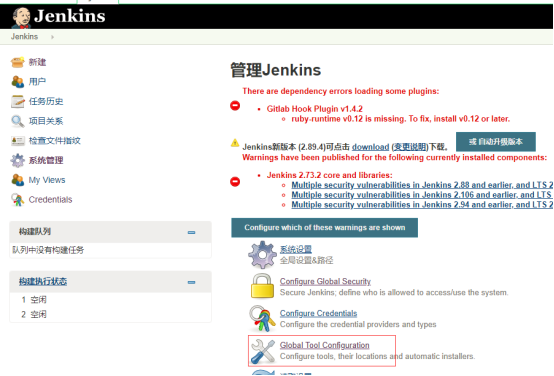Click the Configure Credentials keys icon
This screenshot has height=376, width=554.
(x=262, y=319)
